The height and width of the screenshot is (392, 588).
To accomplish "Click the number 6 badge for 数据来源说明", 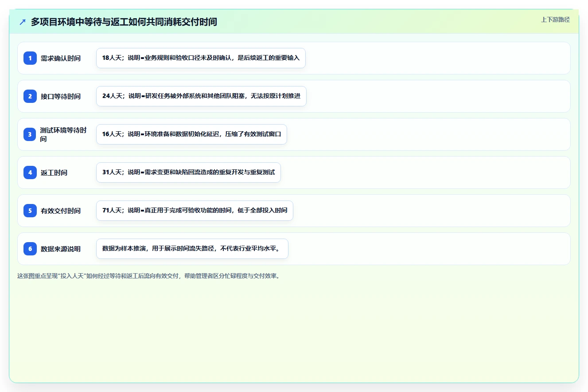I will [30, 249].
